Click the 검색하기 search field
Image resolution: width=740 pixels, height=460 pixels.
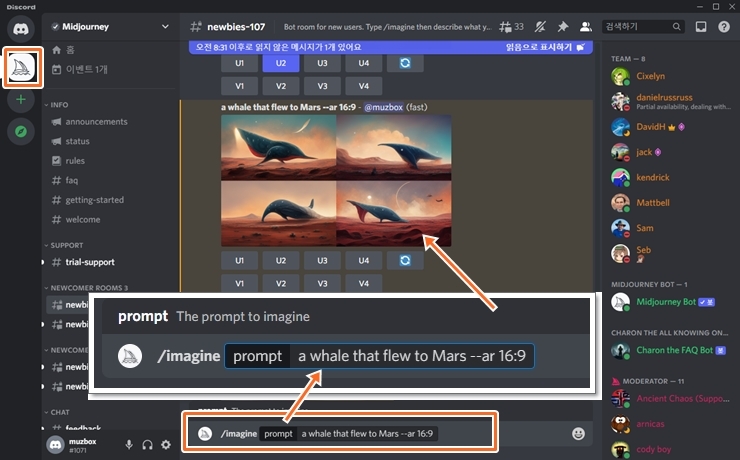tap(643, 27)
